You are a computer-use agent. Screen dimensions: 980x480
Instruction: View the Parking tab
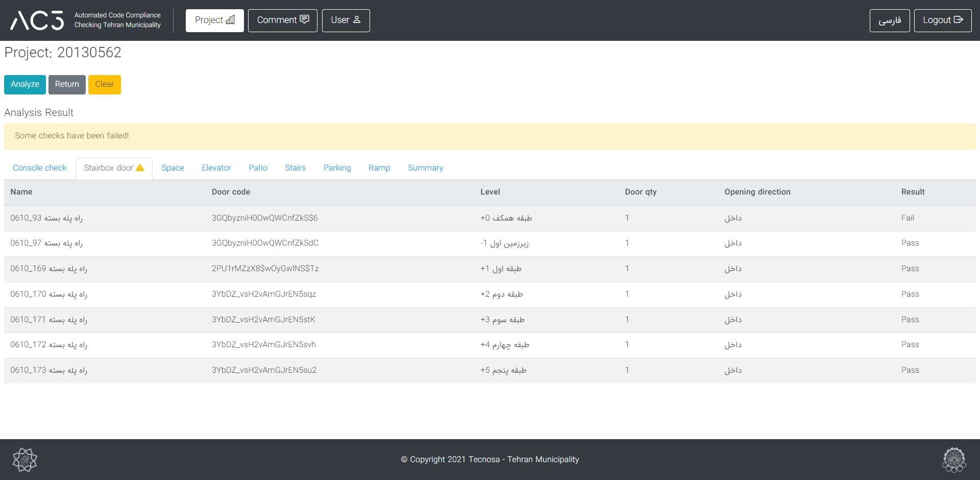pos(337,168)
